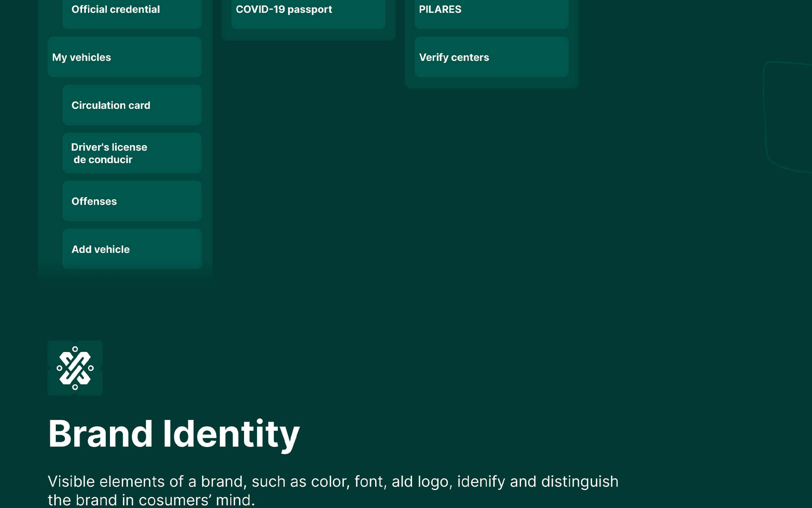Open Driver's license de conducir card

(x=132, y=153)
